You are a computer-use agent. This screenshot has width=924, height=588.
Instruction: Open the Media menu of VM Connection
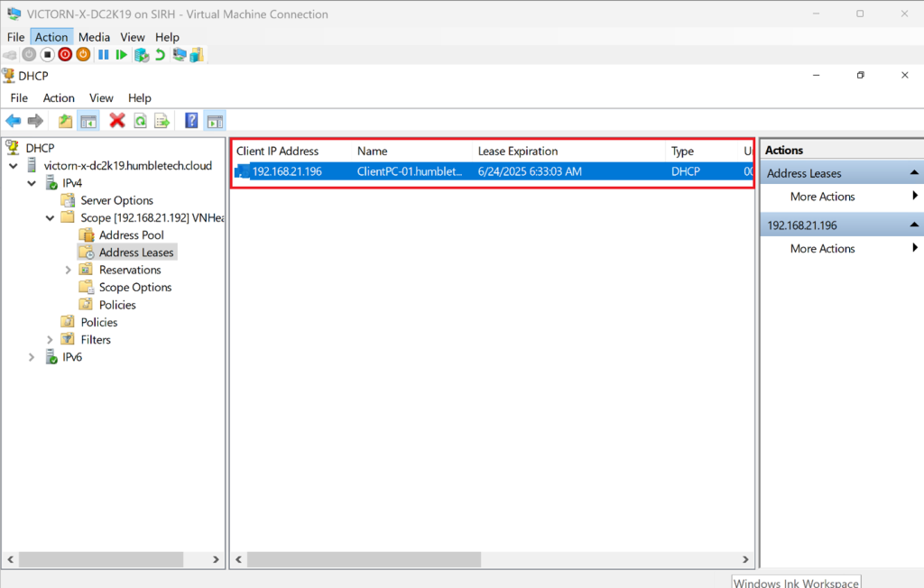94,37
